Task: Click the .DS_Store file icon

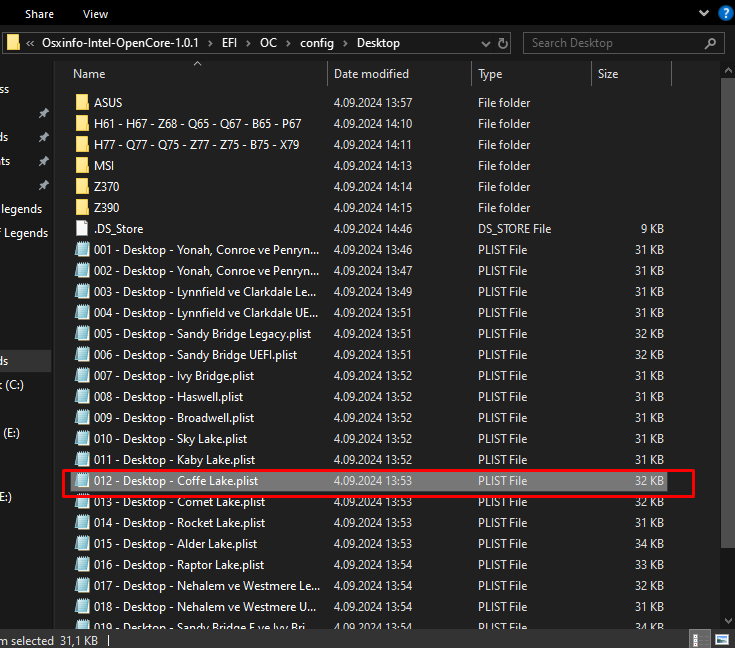Action: [x=83, y=229]
